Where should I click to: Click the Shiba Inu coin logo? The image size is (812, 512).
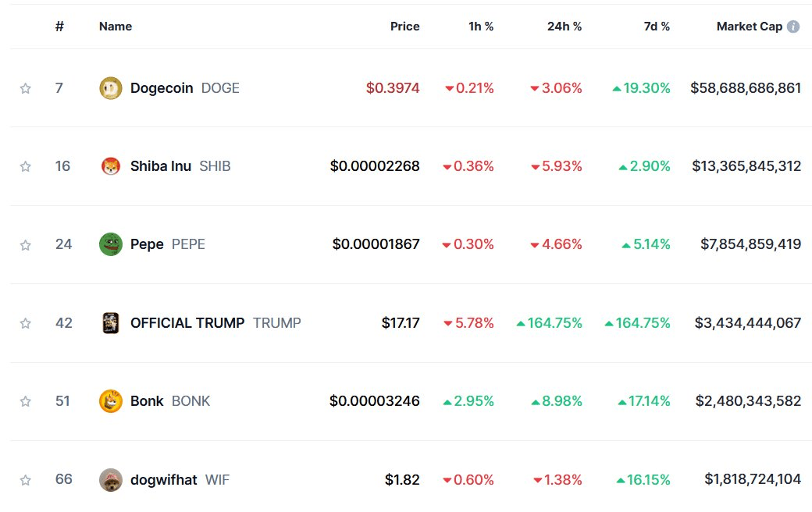(111, 166)
